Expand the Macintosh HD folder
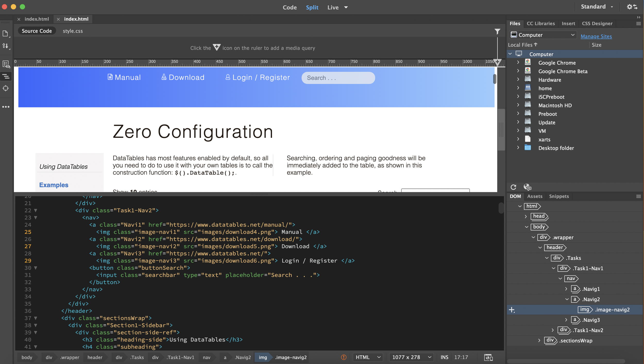 pos(518,105)
